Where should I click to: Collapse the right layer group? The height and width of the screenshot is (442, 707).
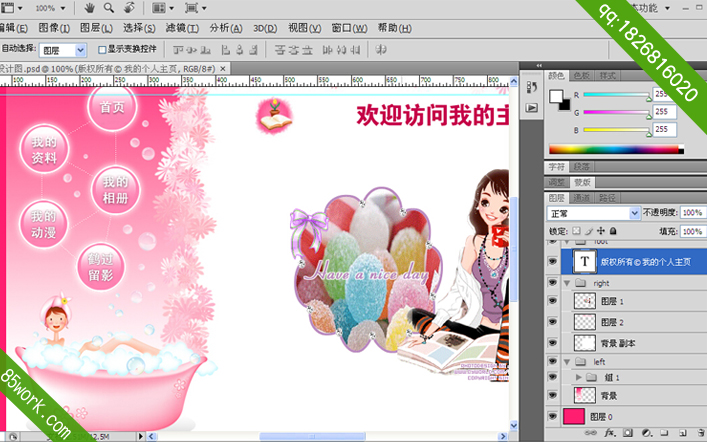[567, 283]
